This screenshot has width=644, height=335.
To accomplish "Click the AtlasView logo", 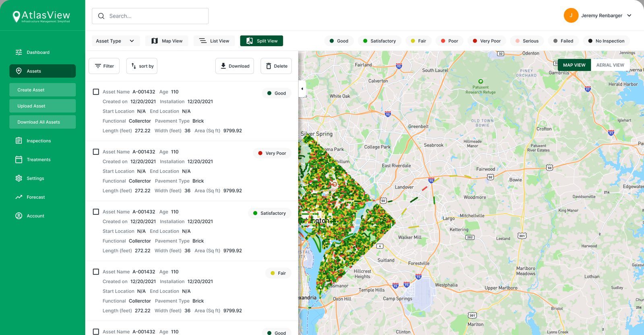I will click(41, 16).
